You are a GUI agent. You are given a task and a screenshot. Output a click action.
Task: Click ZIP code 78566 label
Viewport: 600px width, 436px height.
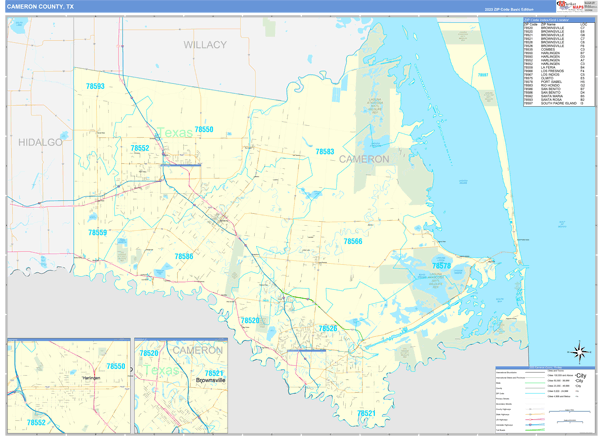click(352, 241)
